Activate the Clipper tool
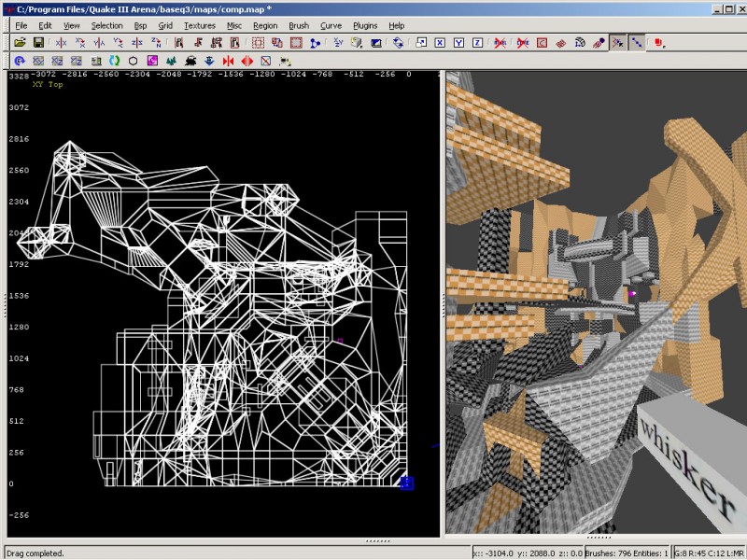The width and height of the screenshot is (747, 560). (315, 43)
